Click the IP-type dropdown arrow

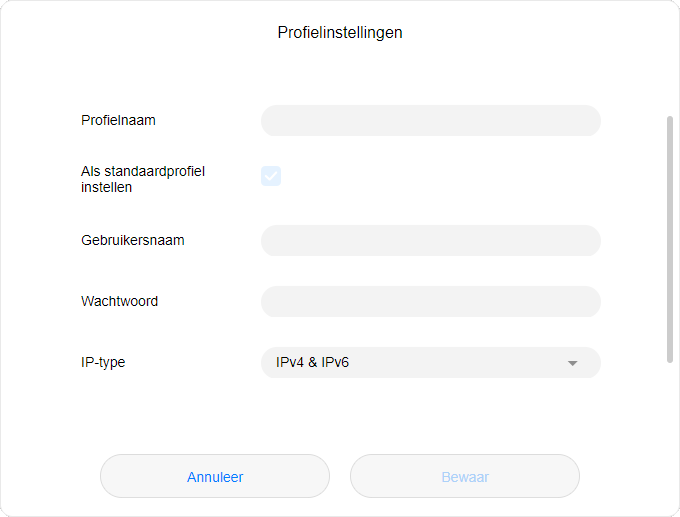pos(573,363)
